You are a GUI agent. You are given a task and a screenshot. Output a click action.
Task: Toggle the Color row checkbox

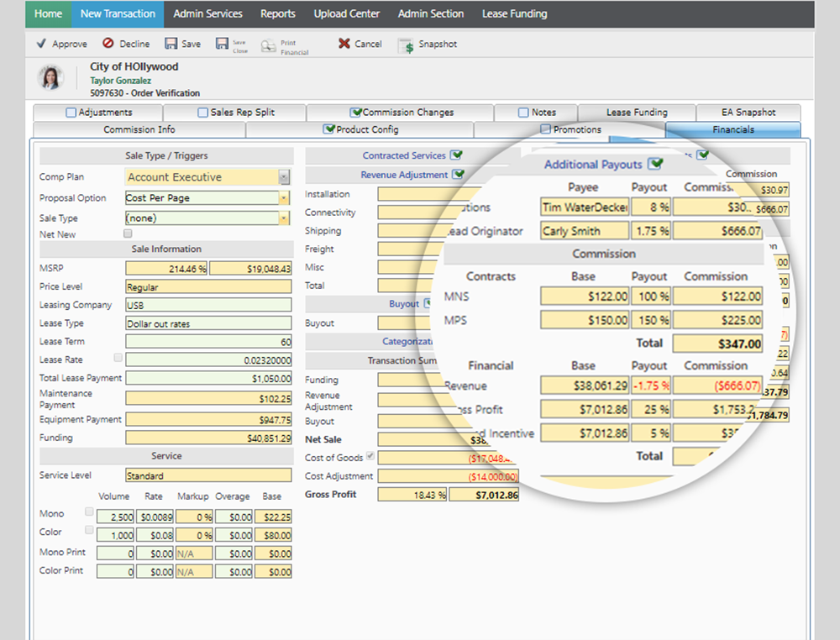coord(89,530)
